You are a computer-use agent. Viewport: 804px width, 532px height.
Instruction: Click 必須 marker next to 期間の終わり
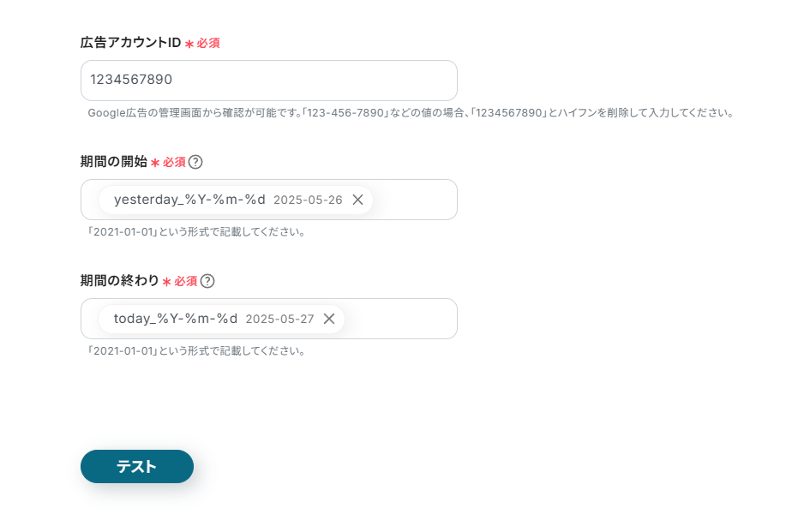tap(185, 281)
